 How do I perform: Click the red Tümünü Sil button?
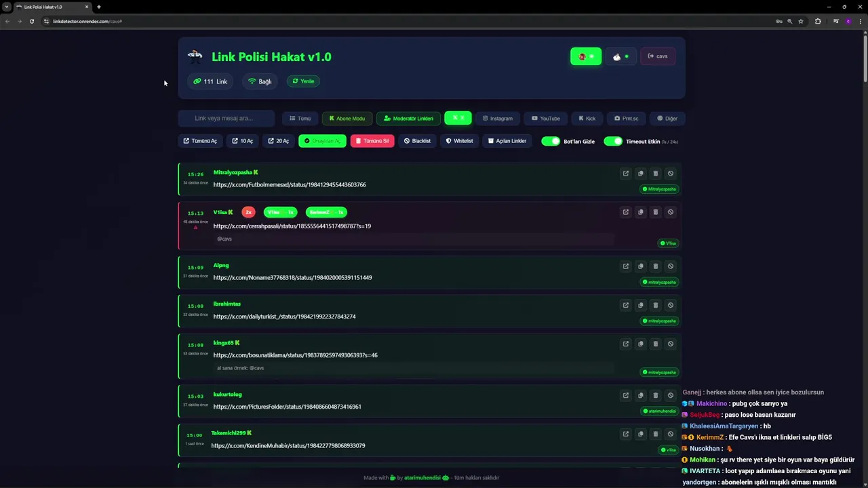pos(372,141)
